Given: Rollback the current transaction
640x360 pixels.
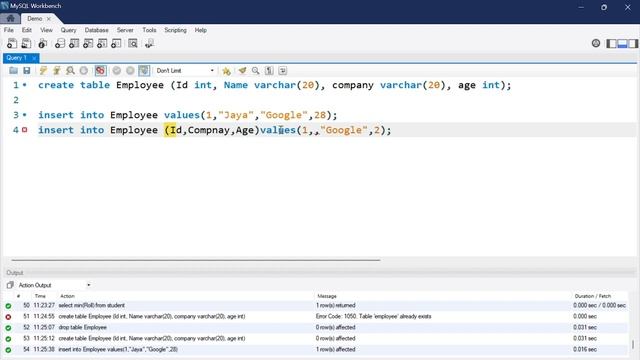Looking at the screenshot, I should pyautogui.click(x=130, y=71).
